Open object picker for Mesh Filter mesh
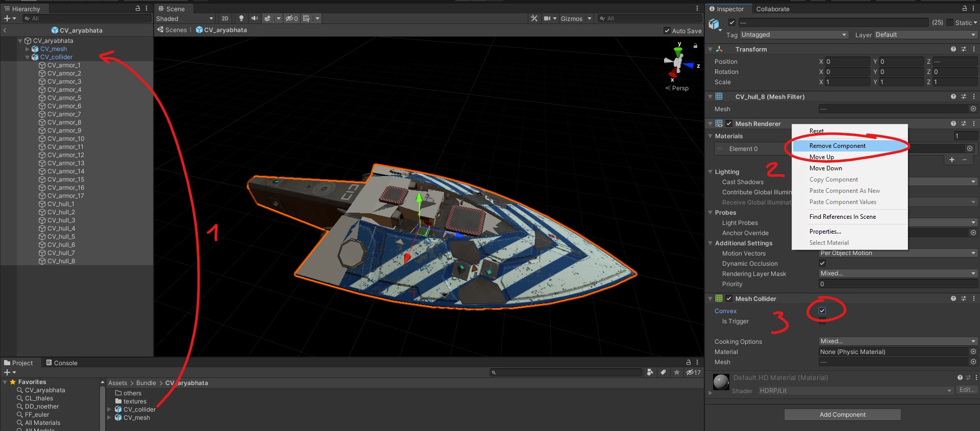The width and height of the screenshot is (980, 431). (x=973, y=109)
